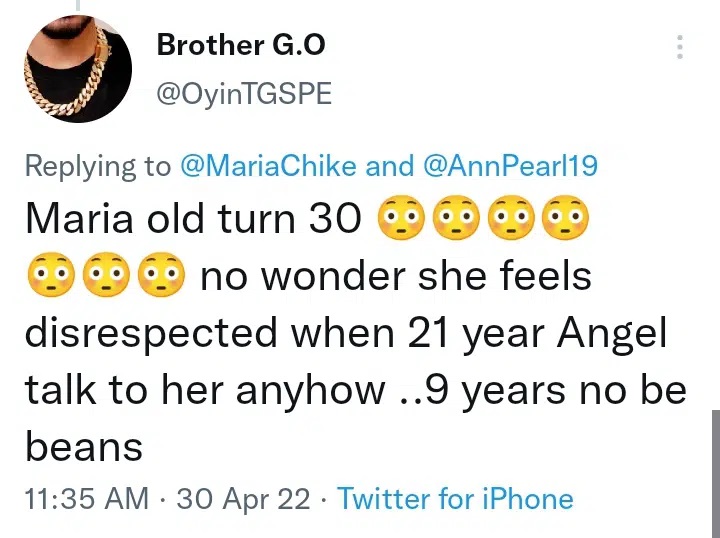Viewport: 720px width, 538px height.
Task: Click the last flushed emoji in first row
Action: click(565, 218)
